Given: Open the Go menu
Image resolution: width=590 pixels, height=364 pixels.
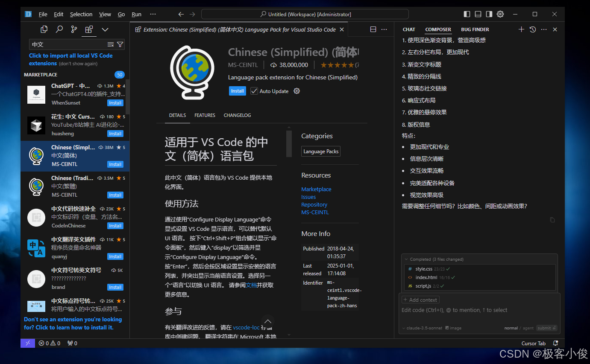Looking at the screenshot, I should [121, 14].
